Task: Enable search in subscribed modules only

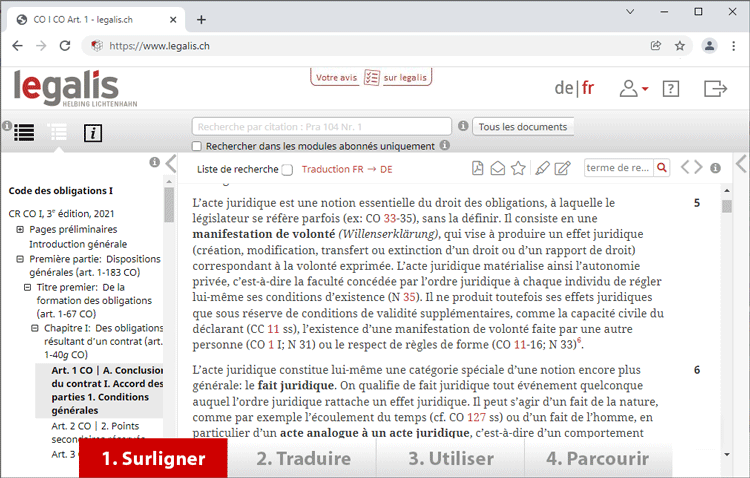Action: pyautogui.click(x=197, y=146)
